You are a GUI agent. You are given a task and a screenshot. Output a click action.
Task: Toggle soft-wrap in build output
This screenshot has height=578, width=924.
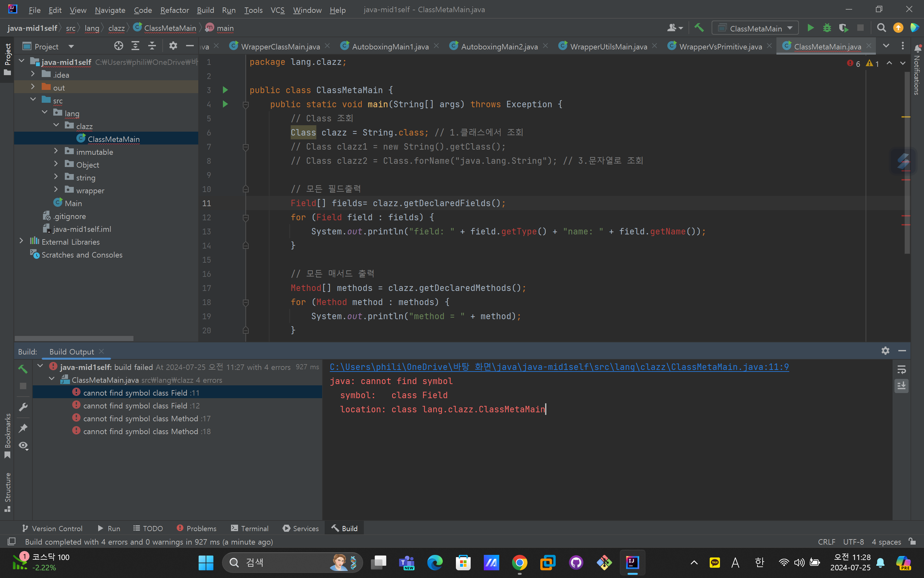(902, 369)
